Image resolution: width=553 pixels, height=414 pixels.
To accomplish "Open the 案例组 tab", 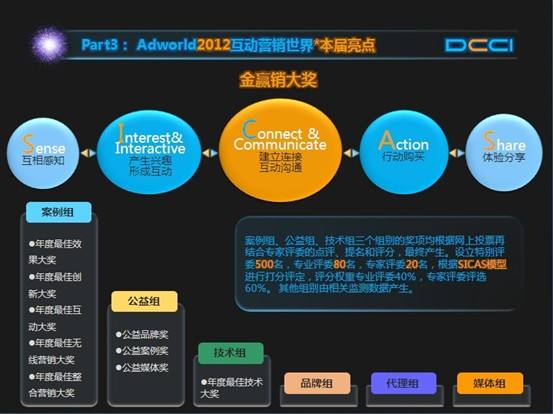I will pyautogui.click(x=59, y=212).
